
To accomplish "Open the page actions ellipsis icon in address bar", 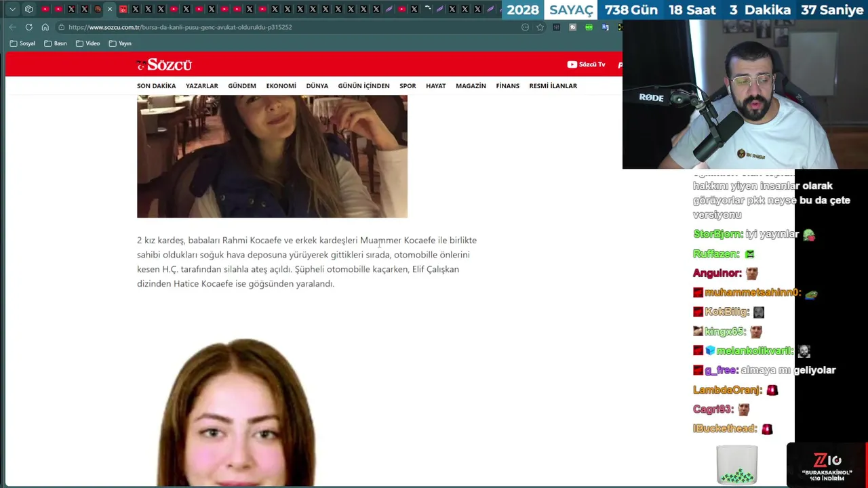I will (525, 27).
